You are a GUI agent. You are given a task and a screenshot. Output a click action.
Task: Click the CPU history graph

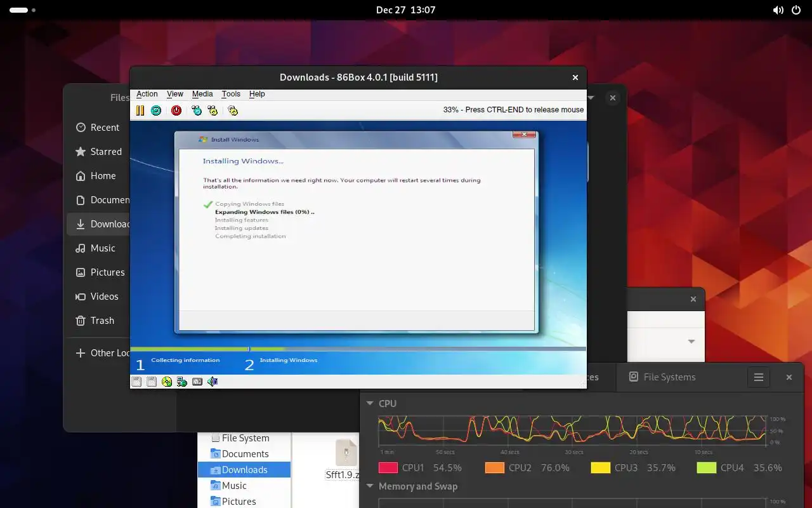pyautogui.click(x=573, y=431)
